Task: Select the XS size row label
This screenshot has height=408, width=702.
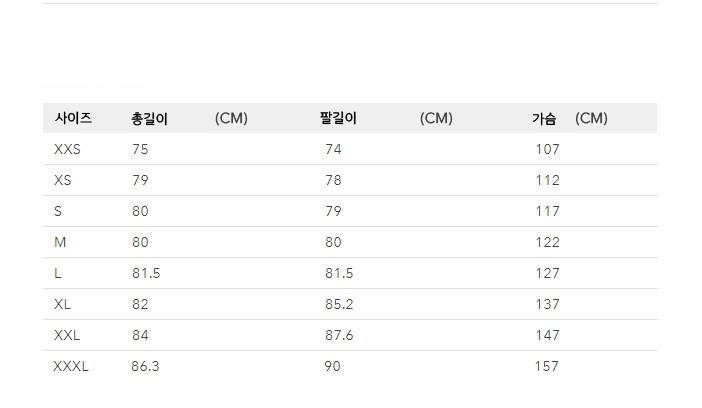Action: tap(63, 180)
